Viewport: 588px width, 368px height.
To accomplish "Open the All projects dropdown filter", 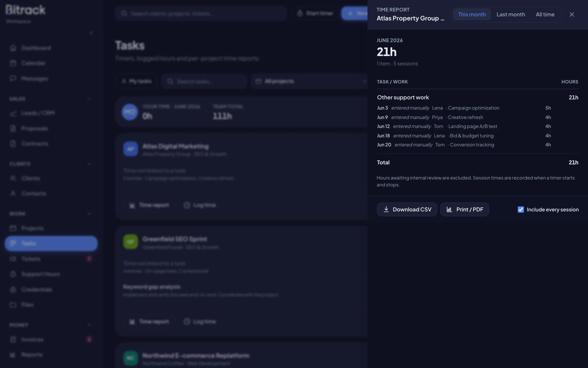I will (310, 81).
